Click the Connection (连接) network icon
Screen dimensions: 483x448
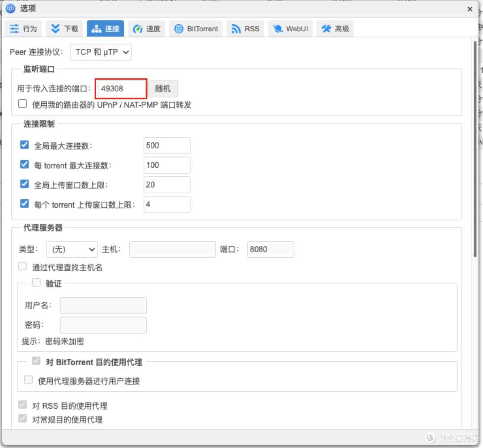tap(97, 29)
